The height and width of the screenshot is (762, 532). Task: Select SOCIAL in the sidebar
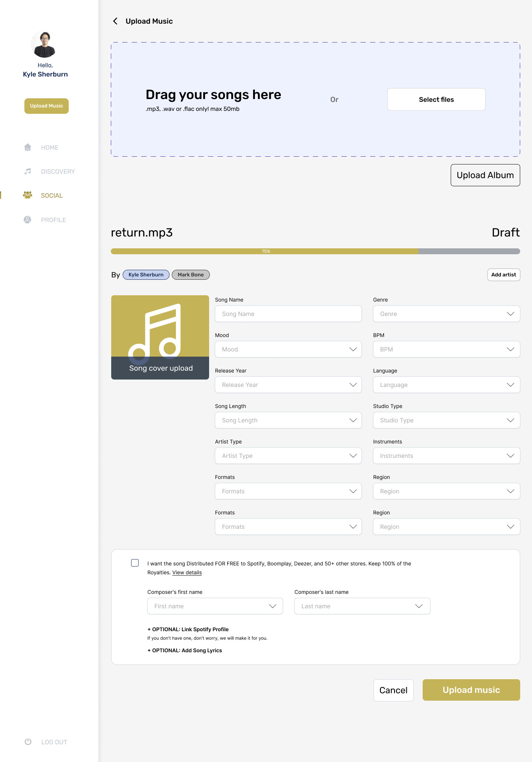pyautogui.click(x=52, y=195)
